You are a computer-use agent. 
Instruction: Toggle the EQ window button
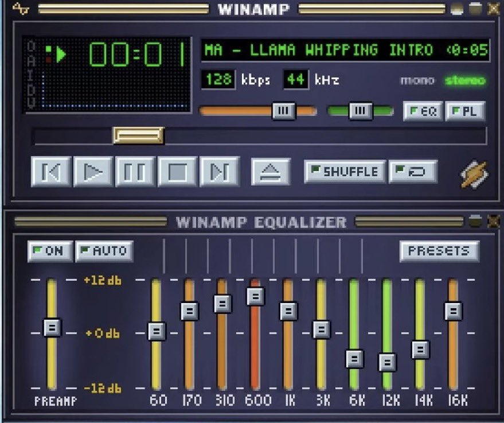[x=423, y=111]
